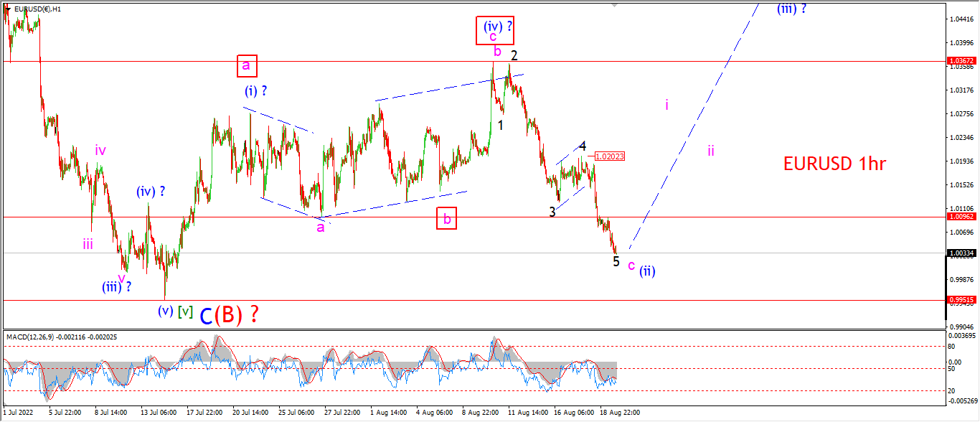
Task: Select the 'EURUSD 1hr' red text label
Action: click(834, 164)
